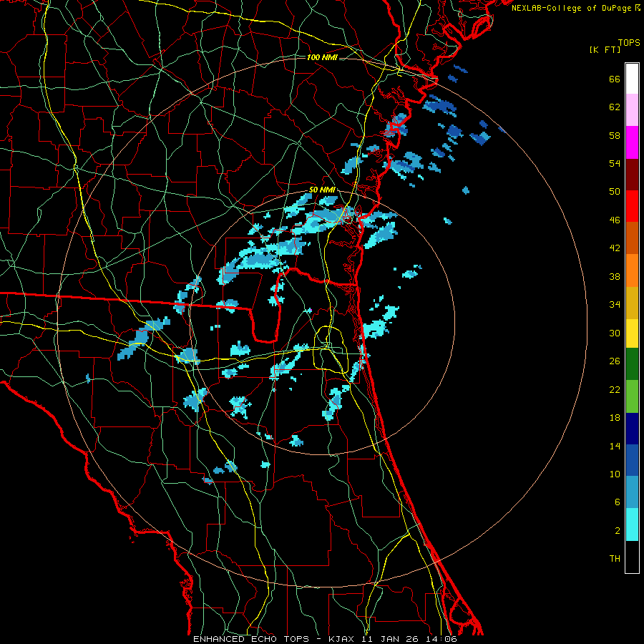
Task: Click the 66 legend value
Action: click(615, 79)
